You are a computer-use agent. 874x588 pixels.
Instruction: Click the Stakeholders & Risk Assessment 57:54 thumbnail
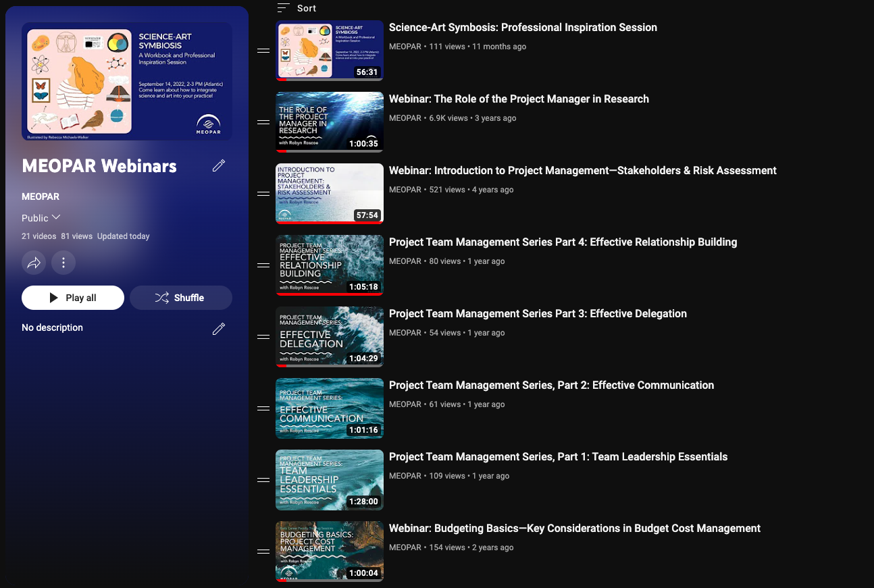[x=330, y=194]
